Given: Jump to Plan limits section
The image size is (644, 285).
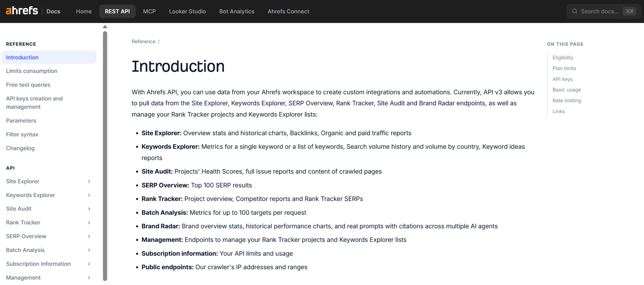Looking at the screenshot, I should click(564, 68).
